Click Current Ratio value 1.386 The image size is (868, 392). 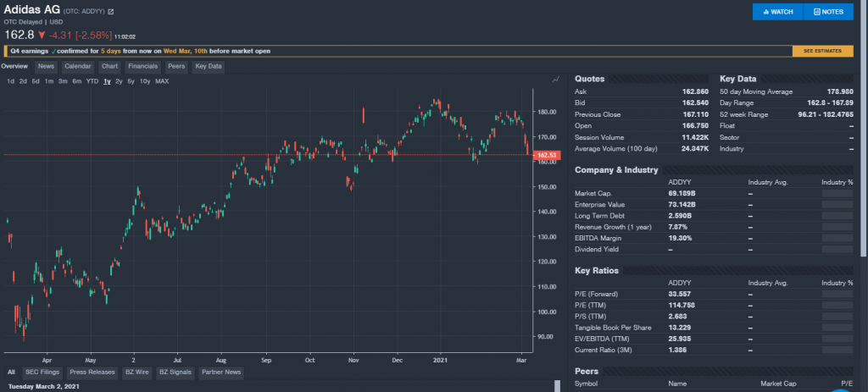[x=677, y=350]
